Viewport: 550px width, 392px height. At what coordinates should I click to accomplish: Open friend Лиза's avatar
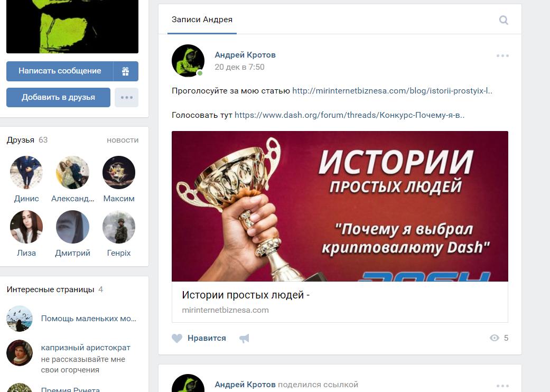[26, 227]
